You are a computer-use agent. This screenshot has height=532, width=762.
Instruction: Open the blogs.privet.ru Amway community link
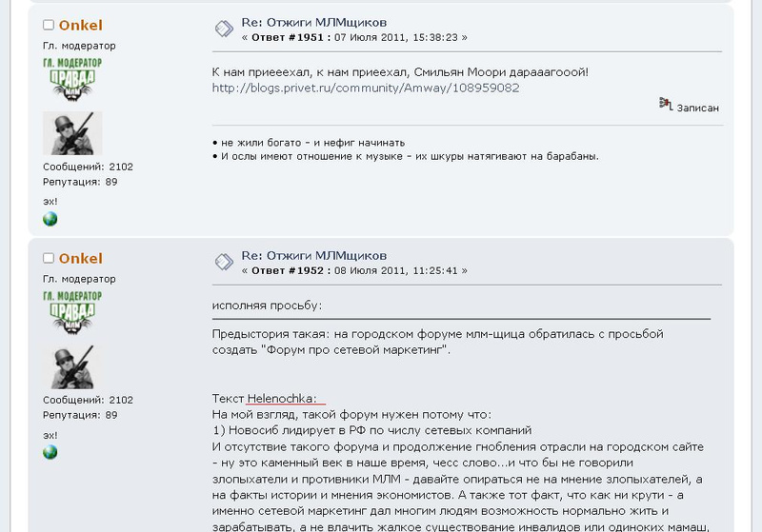[x=366, y=88]
